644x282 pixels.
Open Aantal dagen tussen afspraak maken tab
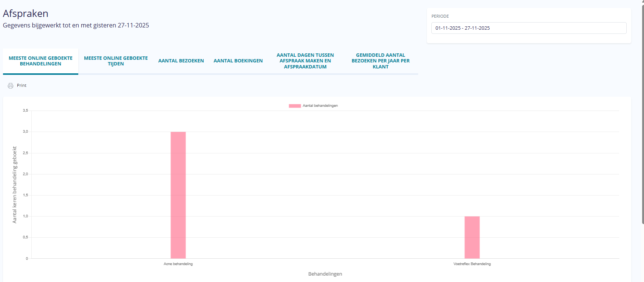tap(305, 61)
